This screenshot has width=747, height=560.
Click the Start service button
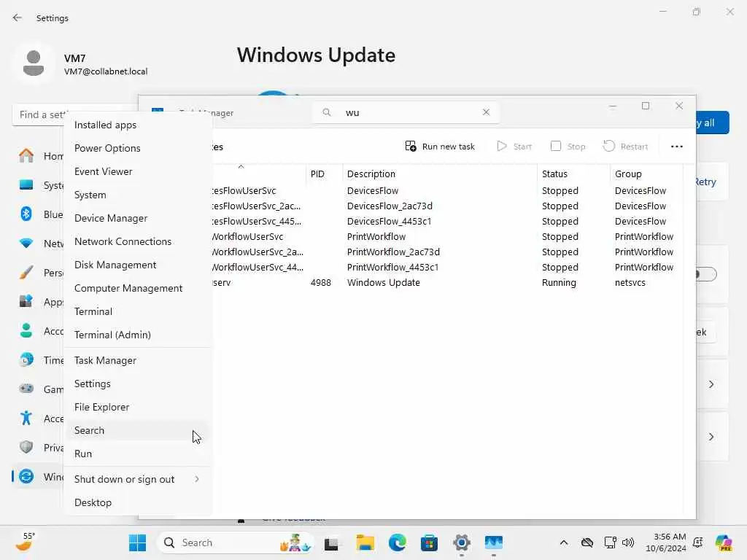tap(514, 147)
